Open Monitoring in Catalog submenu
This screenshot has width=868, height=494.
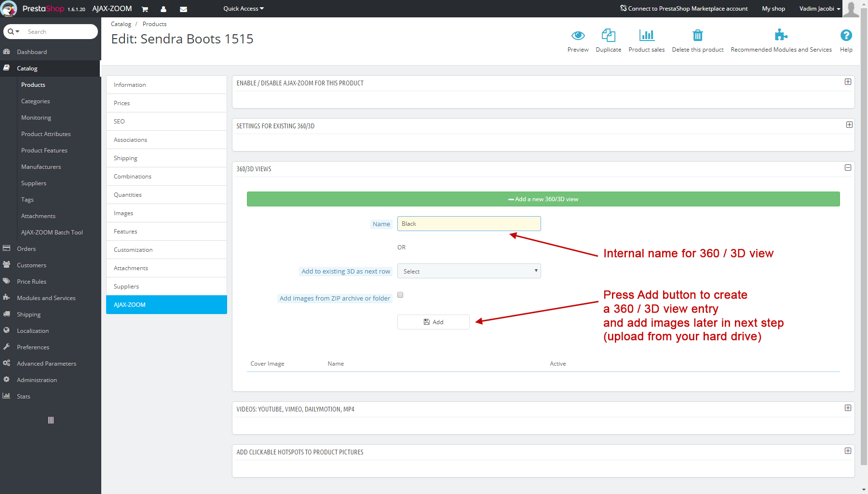pyautogui.click(x=36, y=118)
